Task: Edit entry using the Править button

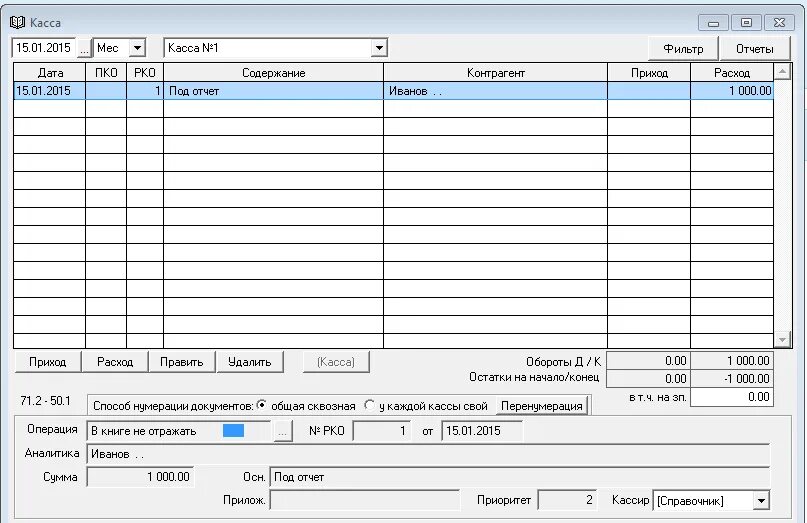Action: [182, 362]
